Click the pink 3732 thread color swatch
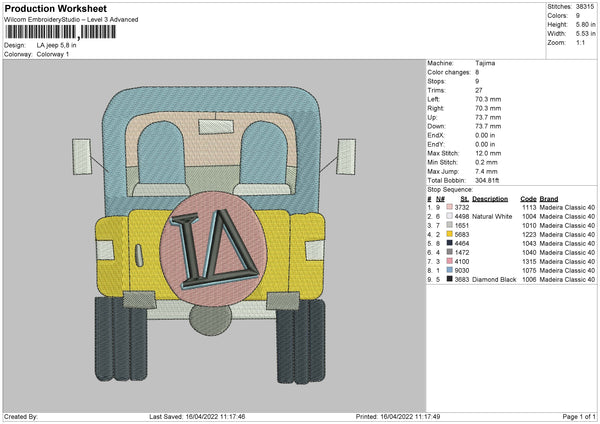 pyautogui.click(x=449, y=207)
